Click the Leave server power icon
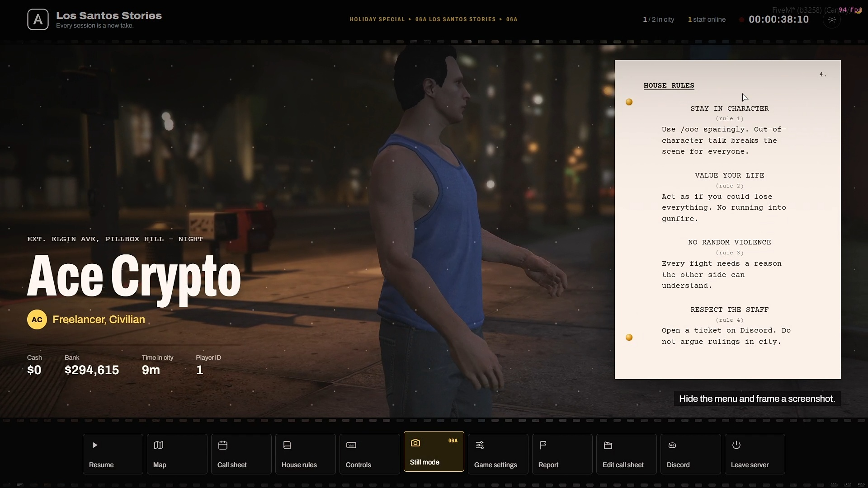Viewport: 868px width, 488px height. pyautogui.click(x=736, y=445)
